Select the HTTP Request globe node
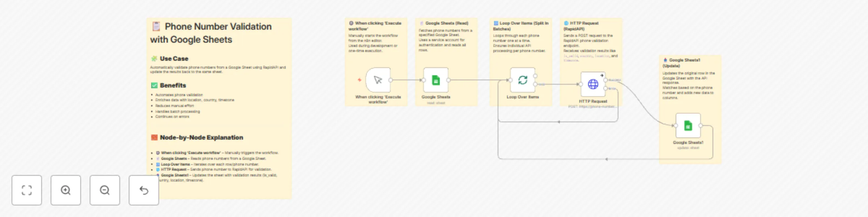868x217 pixels. tap(593, 84)
